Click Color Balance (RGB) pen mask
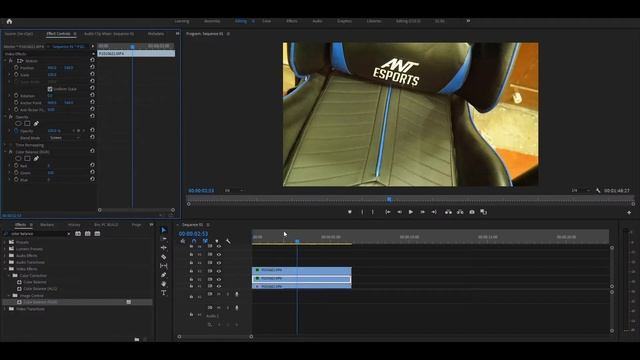 tap(36, 158)
